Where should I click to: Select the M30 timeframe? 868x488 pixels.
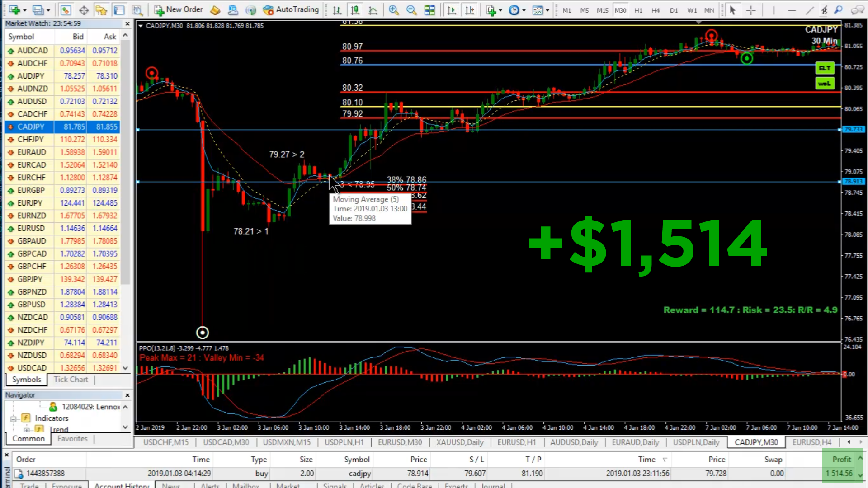pos(620,10)
